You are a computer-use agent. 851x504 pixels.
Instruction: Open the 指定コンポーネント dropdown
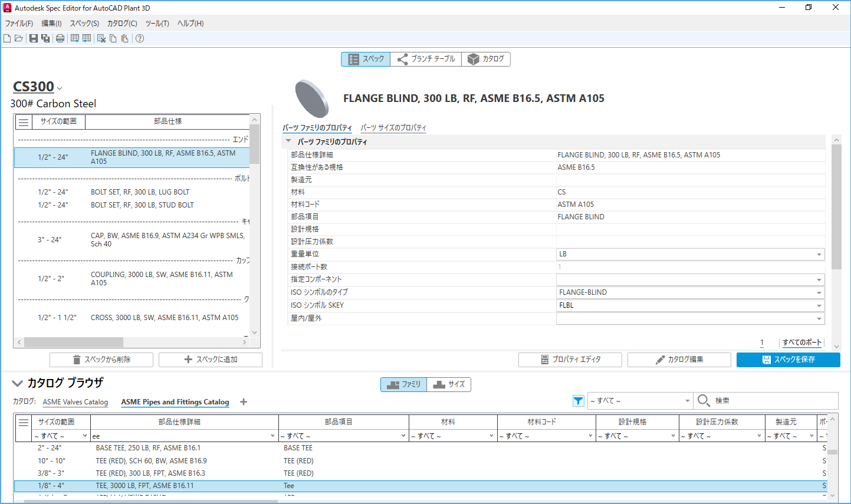[690, 279]
